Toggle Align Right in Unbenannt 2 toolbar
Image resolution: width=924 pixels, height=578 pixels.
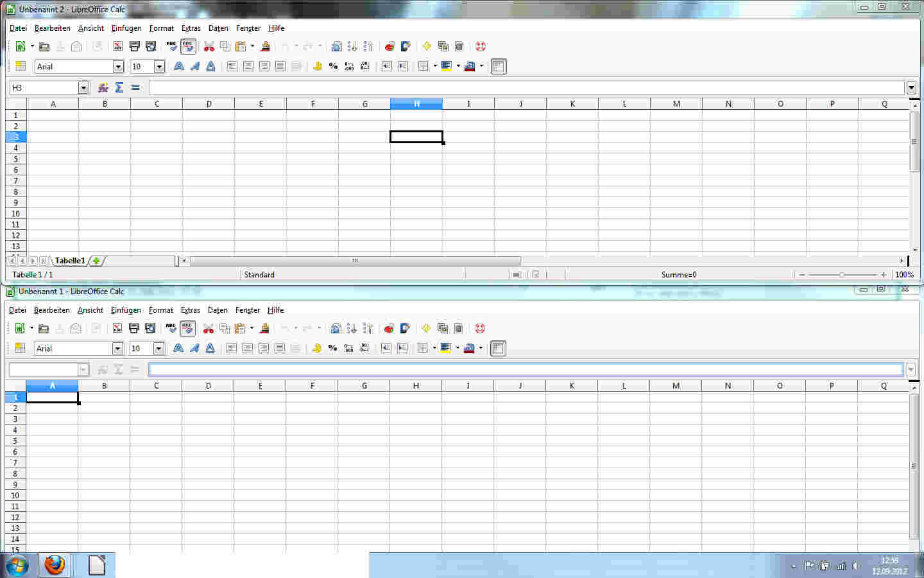[264, 66]
